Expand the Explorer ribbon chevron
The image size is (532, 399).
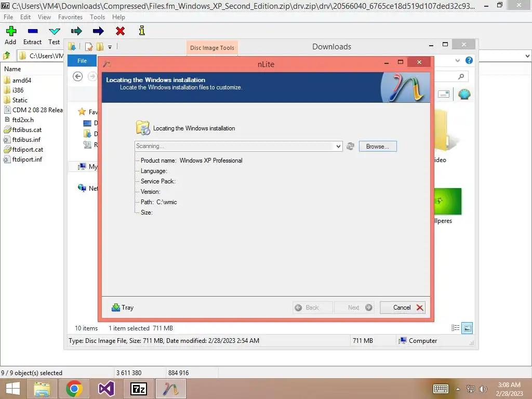coord(457,60)
